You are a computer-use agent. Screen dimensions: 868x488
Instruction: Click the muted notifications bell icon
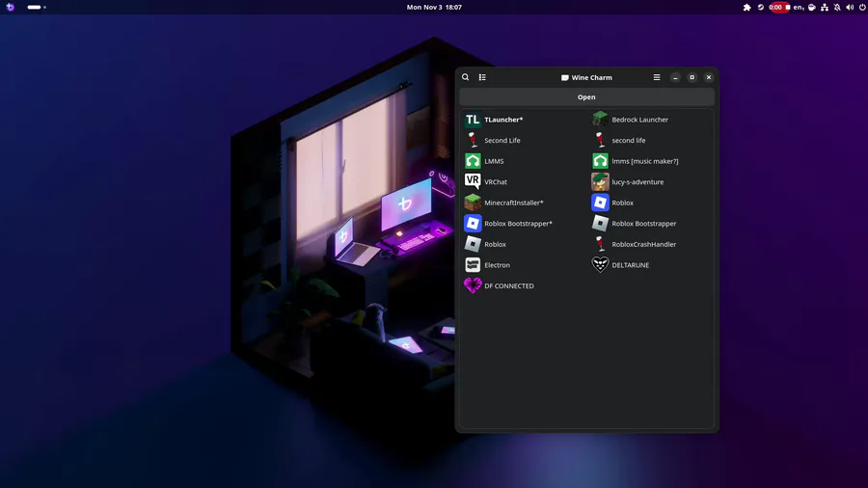tap(837, 7)
